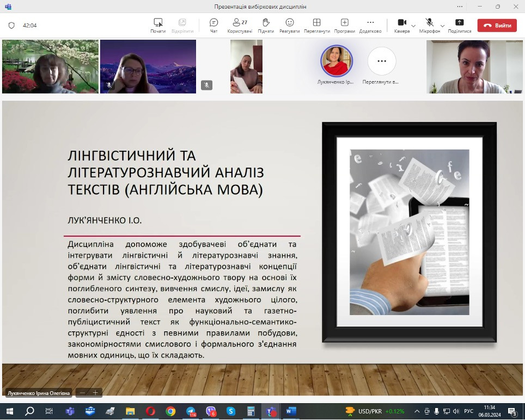The image size is (525, 420).
Task: Unmute the microphone (Мікрофон)
Action: pyautogui.click(x=429, y=25)
